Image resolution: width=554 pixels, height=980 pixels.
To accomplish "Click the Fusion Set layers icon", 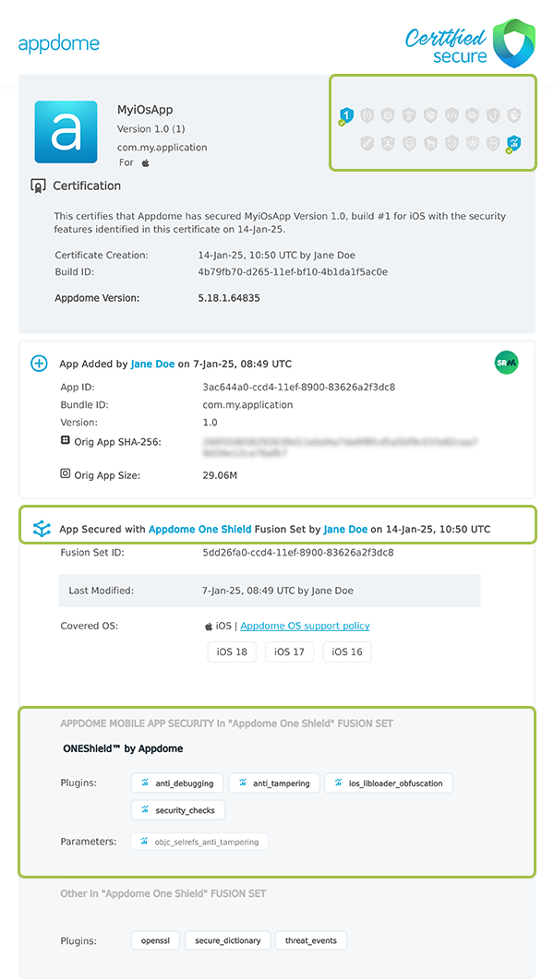I will (x=41, y=530).
